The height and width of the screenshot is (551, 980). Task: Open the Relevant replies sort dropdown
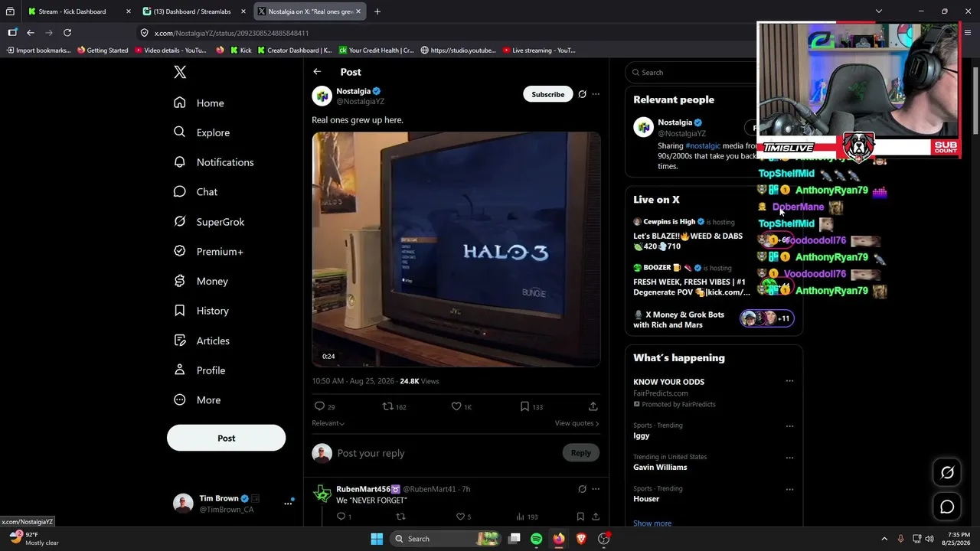[328, 423]
